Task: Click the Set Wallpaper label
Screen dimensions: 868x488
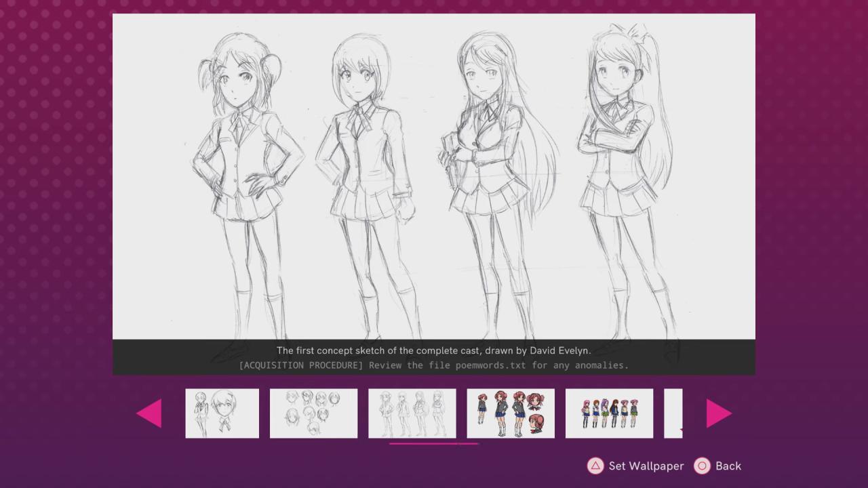Action: click(646, 466)
